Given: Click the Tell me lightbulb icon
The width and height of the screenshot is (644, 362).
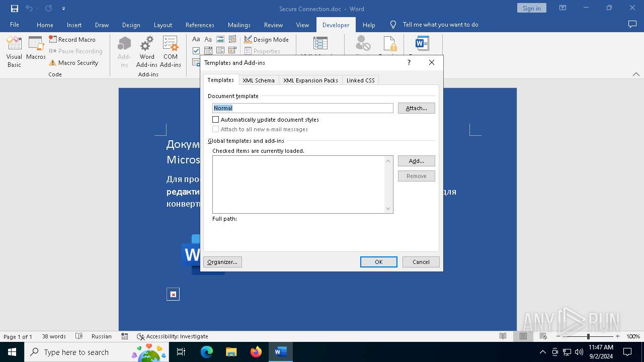Looking at the screenshot, I should (x=393, y=25).
